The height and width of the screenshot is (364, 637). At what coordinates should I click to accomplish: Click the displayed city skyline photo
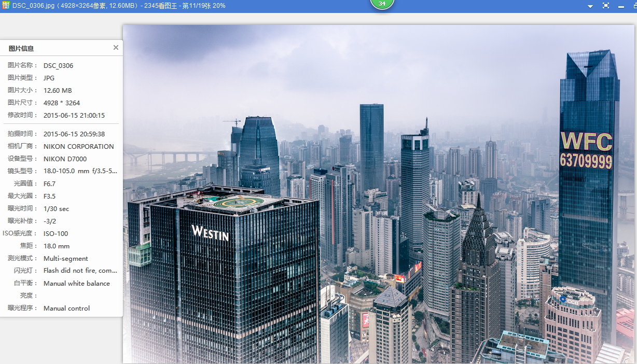pos(378,194)
